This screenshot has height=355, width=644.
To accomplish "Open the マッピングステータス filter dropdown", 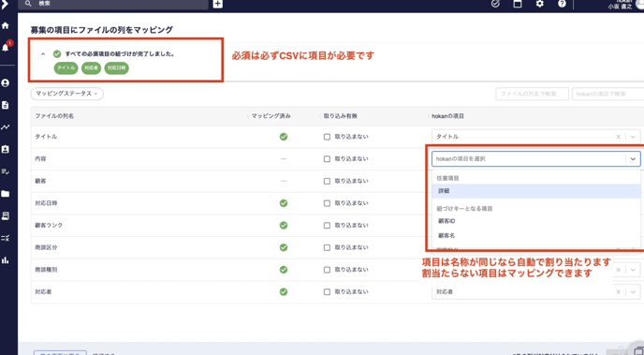I will [67, 94].
